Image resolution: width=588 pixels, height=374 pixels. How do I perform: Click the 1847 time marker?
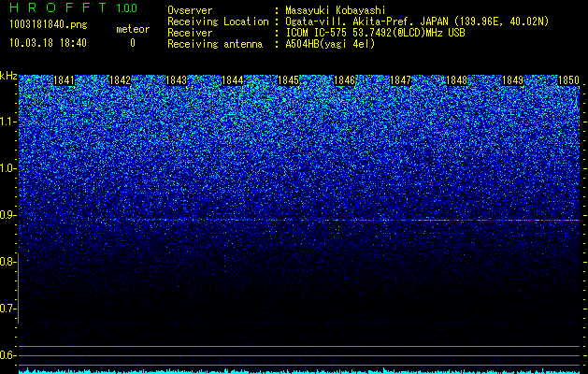point(400,80)
